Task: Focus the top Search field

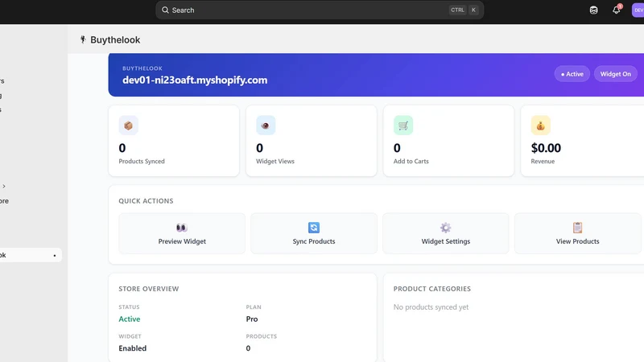Action: [x=320, y=10]
